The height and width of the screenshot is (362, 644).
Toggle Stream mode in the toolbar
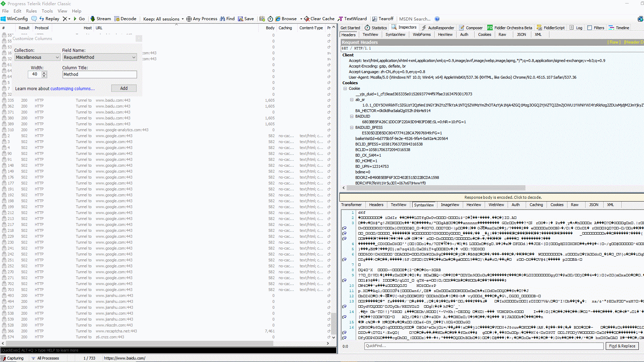click(x=100, y=19)
